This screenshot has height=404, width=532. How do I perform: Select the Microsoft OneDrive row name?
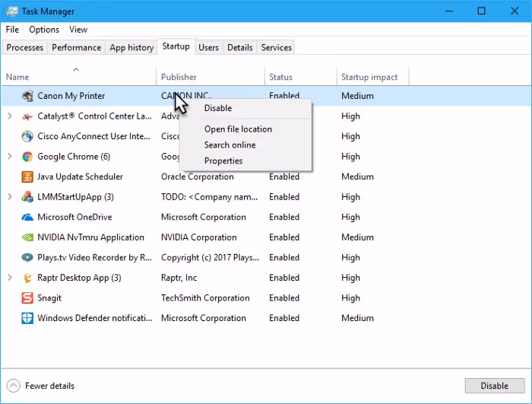tap(74, 217)
